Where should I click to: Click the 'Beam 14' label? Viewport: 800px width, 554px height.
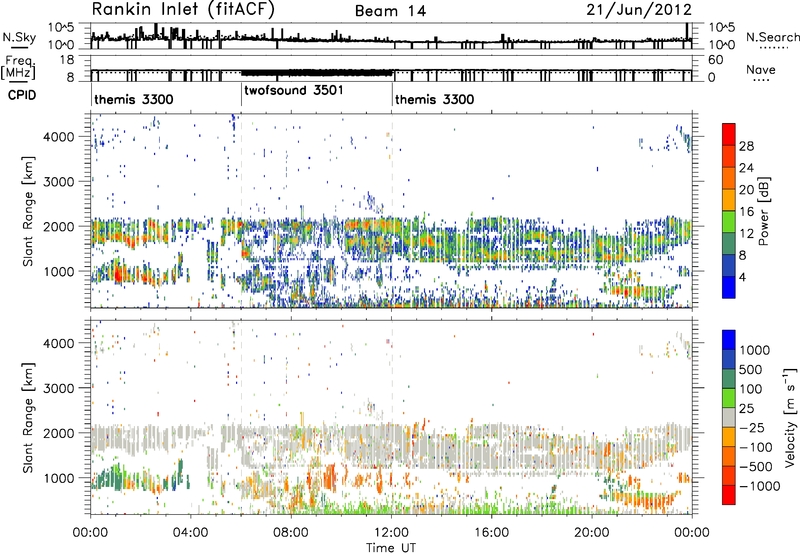pyautogui.click(x=390, y=11)
